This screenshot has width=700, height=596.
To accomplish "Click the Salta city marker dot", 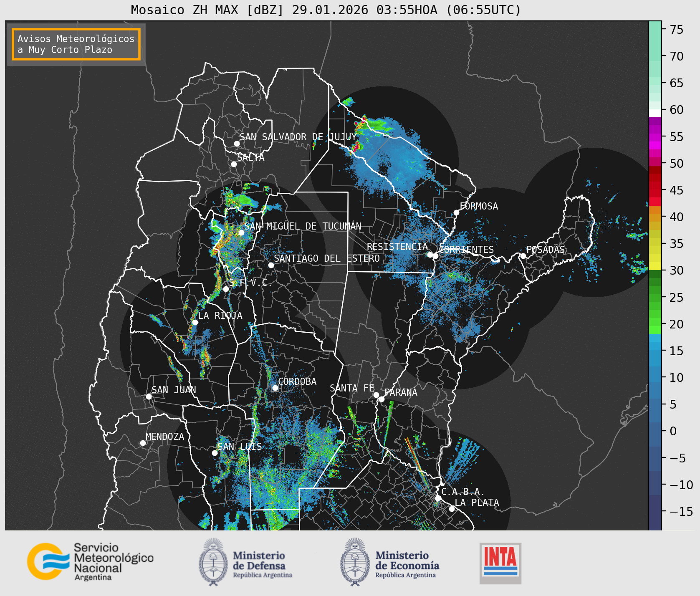I will (x=234, y=164).
